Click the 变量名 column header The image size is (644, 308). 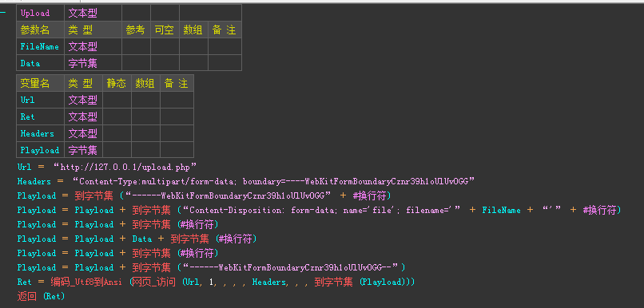coord(40,83)
